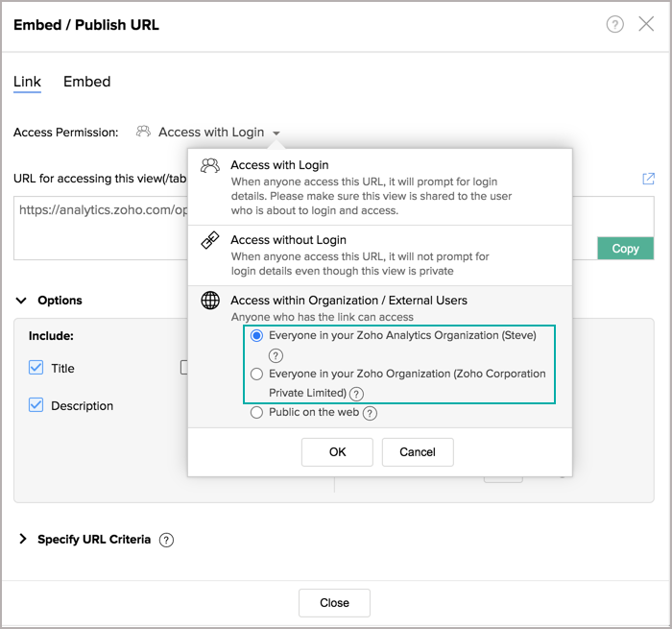Viewport: 672px width, 629px height.
Task: Select the Public on the web option
Action: click(x=256, y=413)
